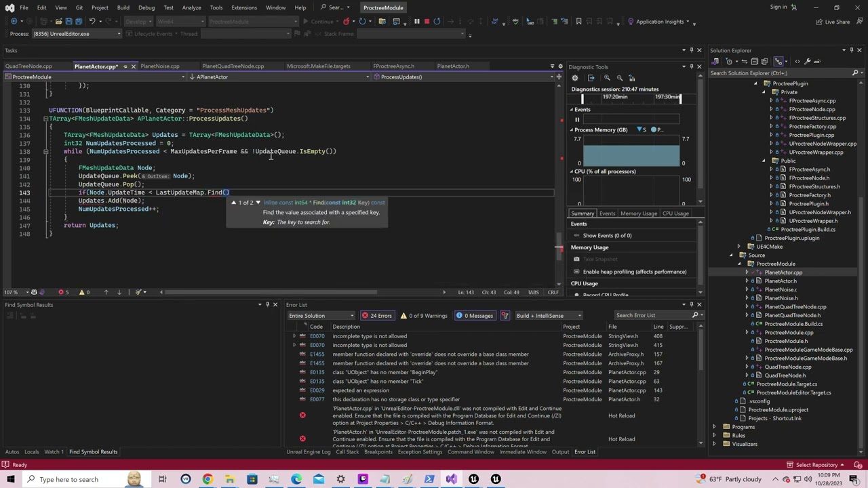The height and width of the screenshot is (488, 868).
Task: Zoom in on the Diagnostic Tools timeline
Action: click(607, 78)
